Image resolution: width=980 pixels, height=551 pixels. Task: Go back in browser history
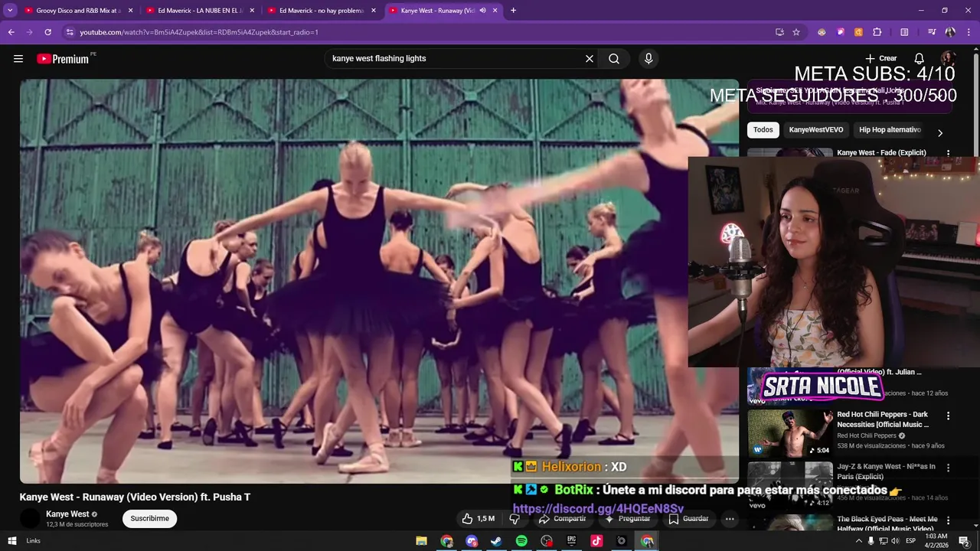coord(11,32)
